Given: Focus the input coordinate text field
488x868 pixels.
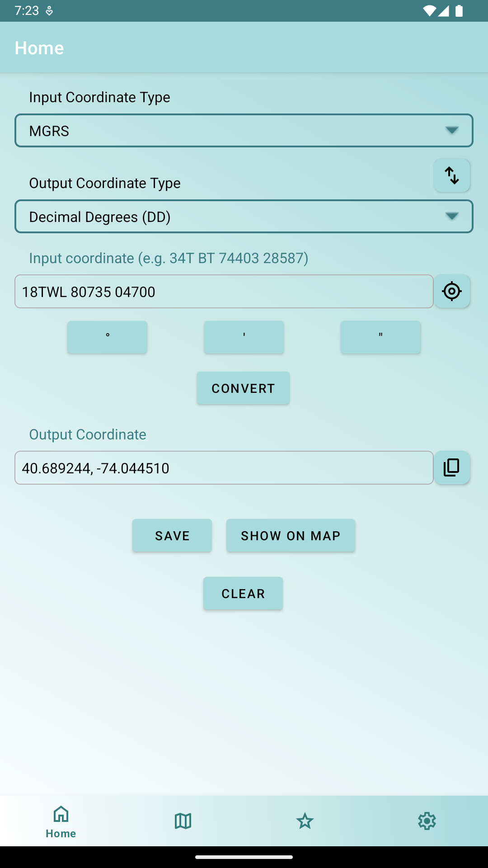Looking at the screenshot, I should pos(224,292).
